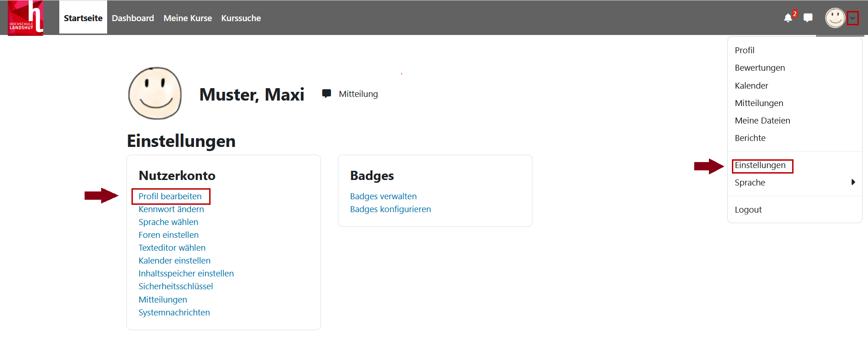Viewport: 868px width, 354px height.
Task: Select Logout from the dropdown menu
Action: pos(748,209)
